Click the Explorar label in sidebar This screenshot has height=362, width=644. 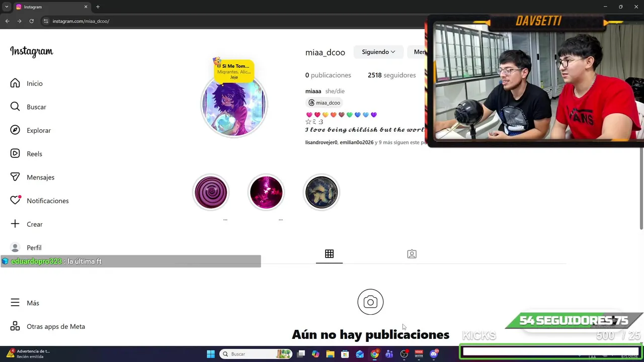[x=39, y=130]
